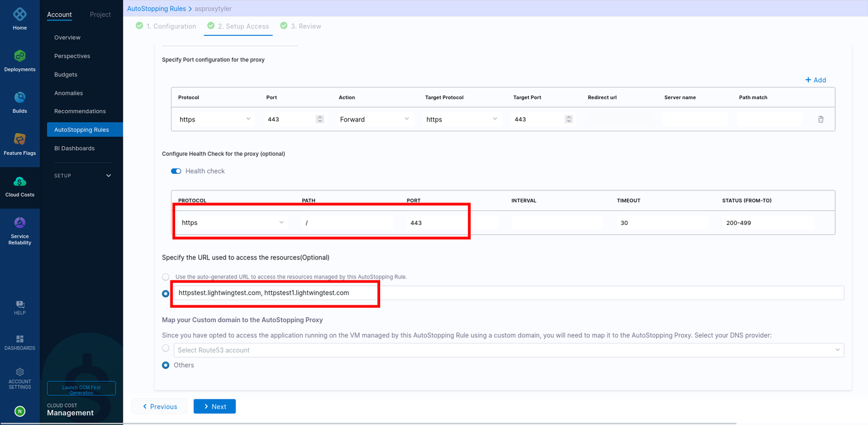Open the Builds module icon
868x425 pixels.
pos(19,97)
